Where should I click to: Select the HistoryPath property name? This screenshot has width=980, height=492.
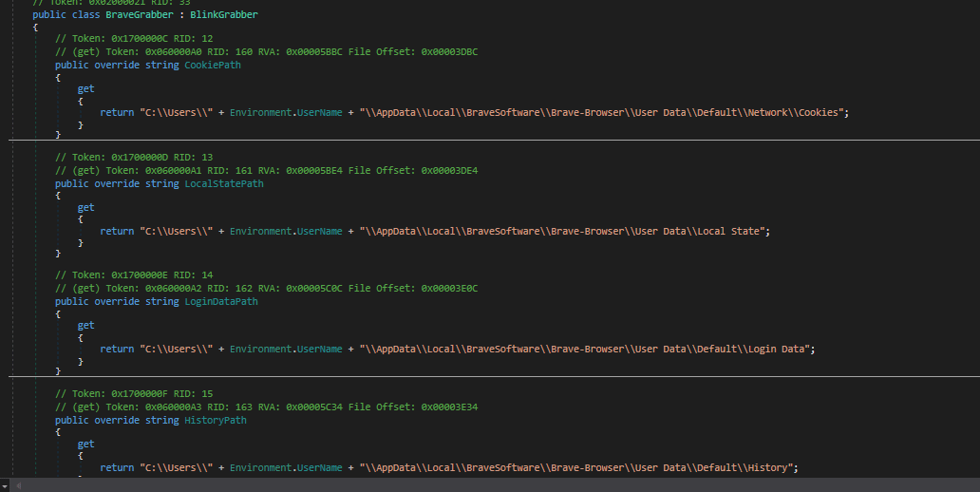point(216,420)
